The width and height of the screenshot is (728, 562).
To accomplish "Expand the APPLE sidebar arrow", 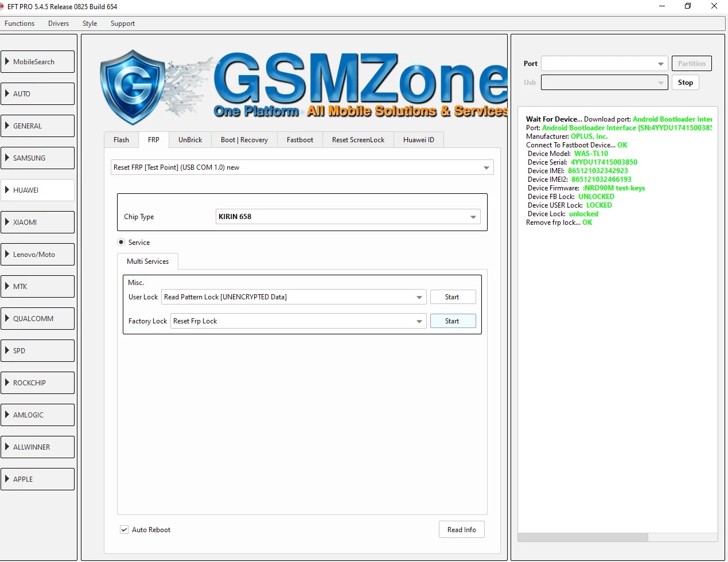I will (x=7, y=479).
